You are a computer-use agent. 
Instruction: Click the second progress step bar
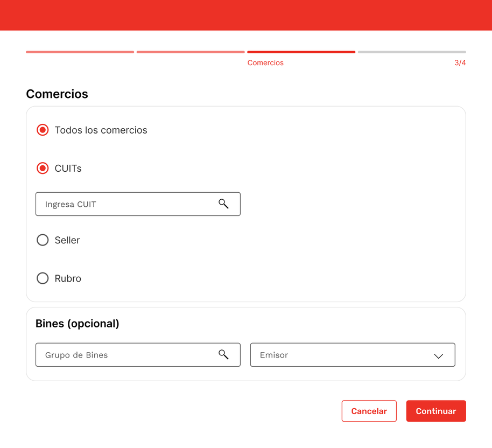tap(191, 52)
